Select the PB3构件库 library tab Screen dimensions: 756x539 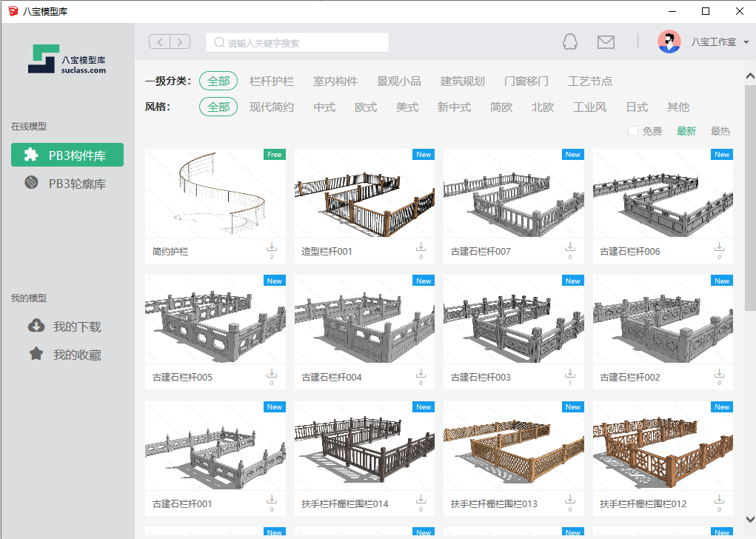[x=67, y=155]
